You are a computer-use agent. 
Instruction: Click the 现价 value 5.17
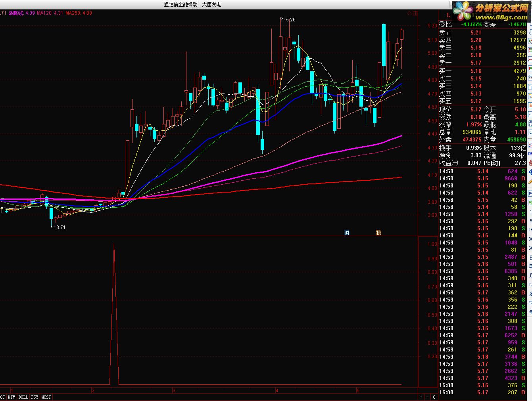click(476, 109)
